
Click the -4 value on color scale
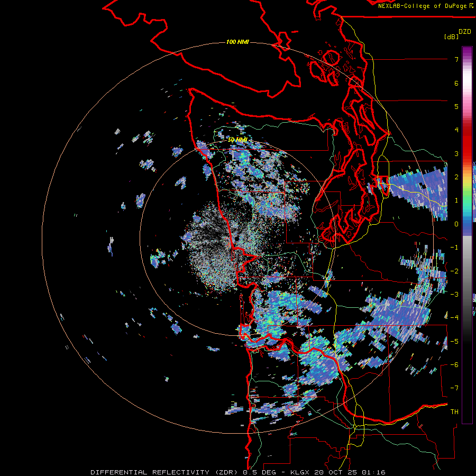(x=454, y=318)
